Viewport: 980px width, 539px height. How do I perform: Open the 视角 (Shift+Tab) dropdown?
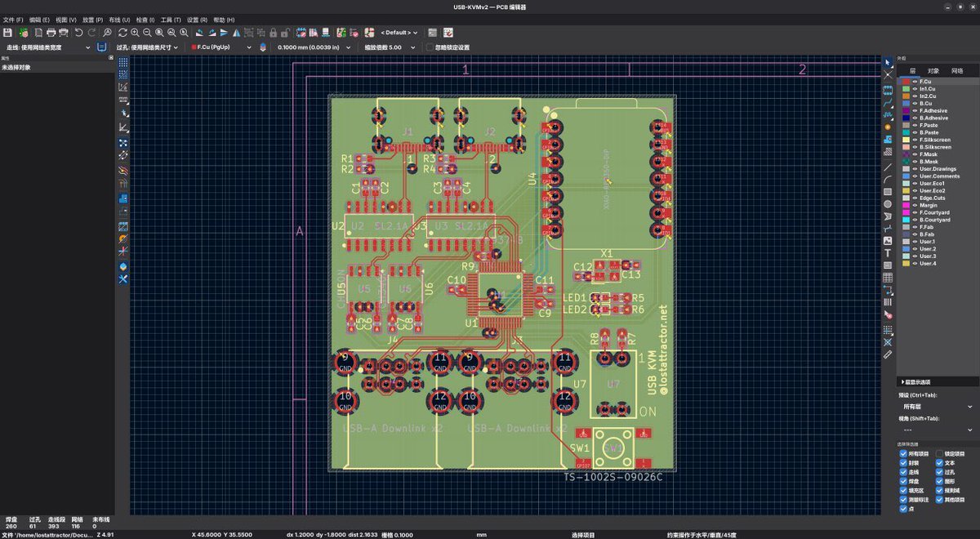(x=936, y=429)
